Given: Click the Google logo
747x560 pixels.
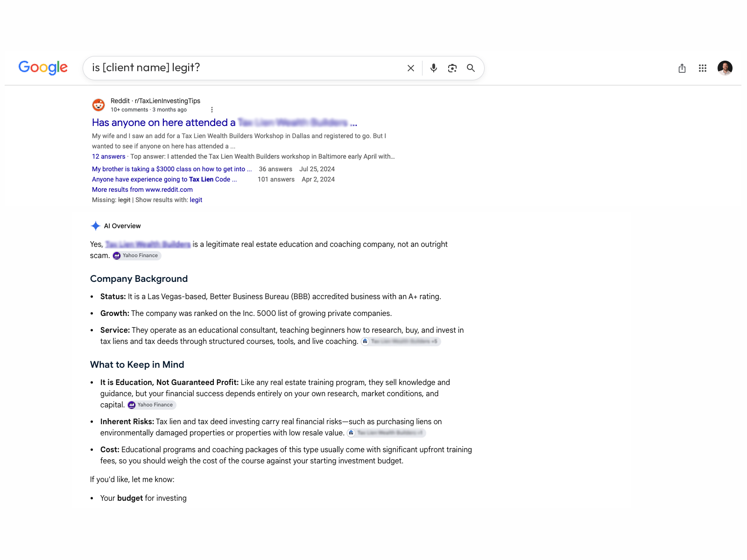Looking at the screenshot, I should coord(43,68).
